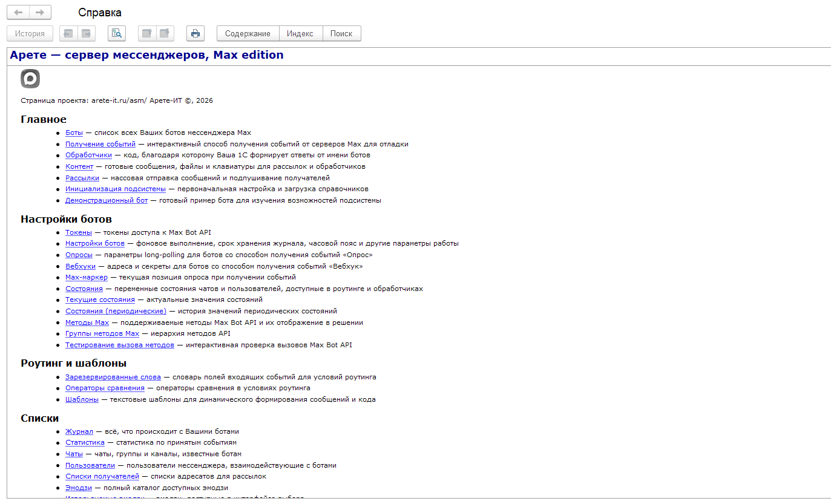Follow the Получение событий link
This screenshot has width=831, height=504.
pos(100,144)
